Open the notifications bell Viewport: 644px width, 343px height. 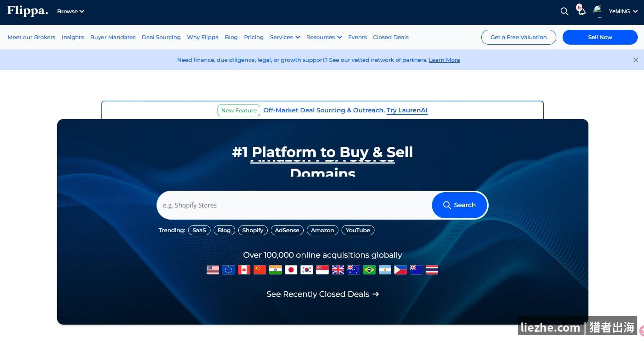point(581,11)
